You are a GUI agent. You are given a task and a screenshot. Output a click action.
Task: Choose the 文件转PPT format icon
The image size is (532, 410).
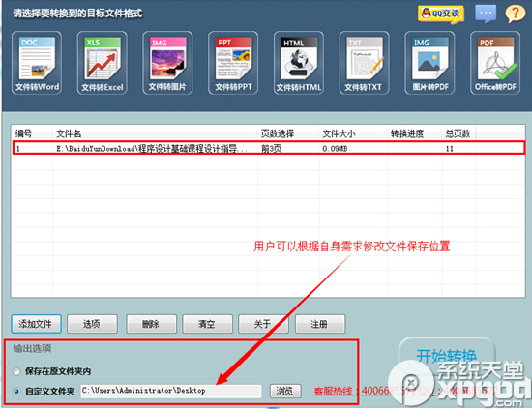click(233, 63)
